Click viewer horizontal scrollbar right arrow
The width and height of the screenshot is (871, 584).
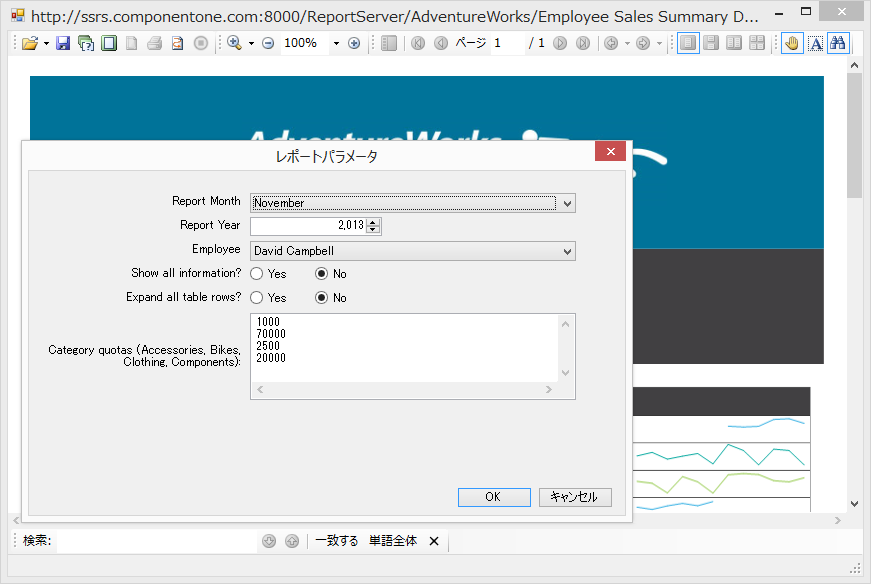coord(838,521)
